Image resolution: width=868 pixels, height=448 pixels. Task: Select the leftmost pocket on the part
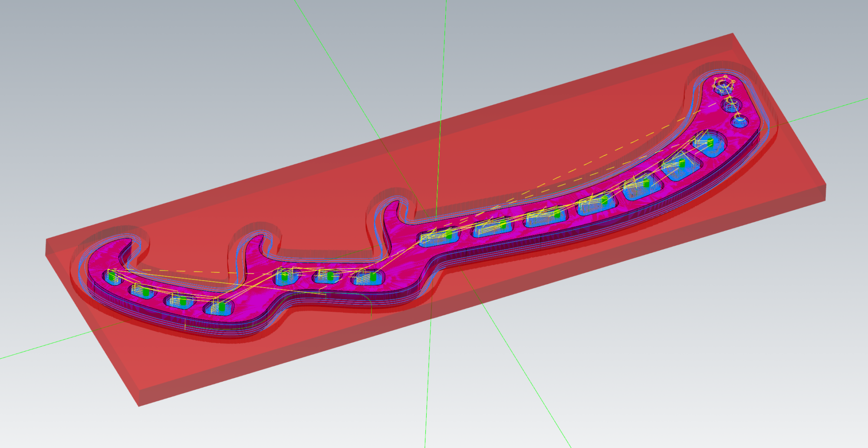[x=112, y=277]
